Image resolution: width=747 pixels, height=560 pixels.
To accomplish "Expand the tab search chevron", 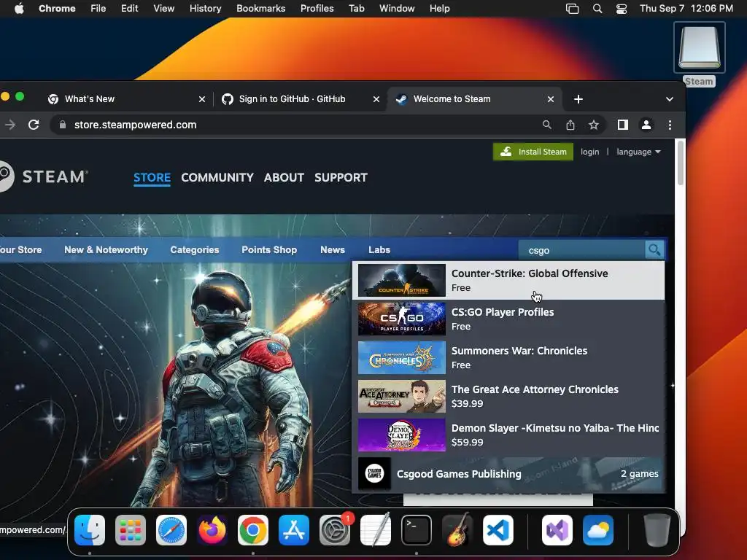I will [x=670, y=99].
